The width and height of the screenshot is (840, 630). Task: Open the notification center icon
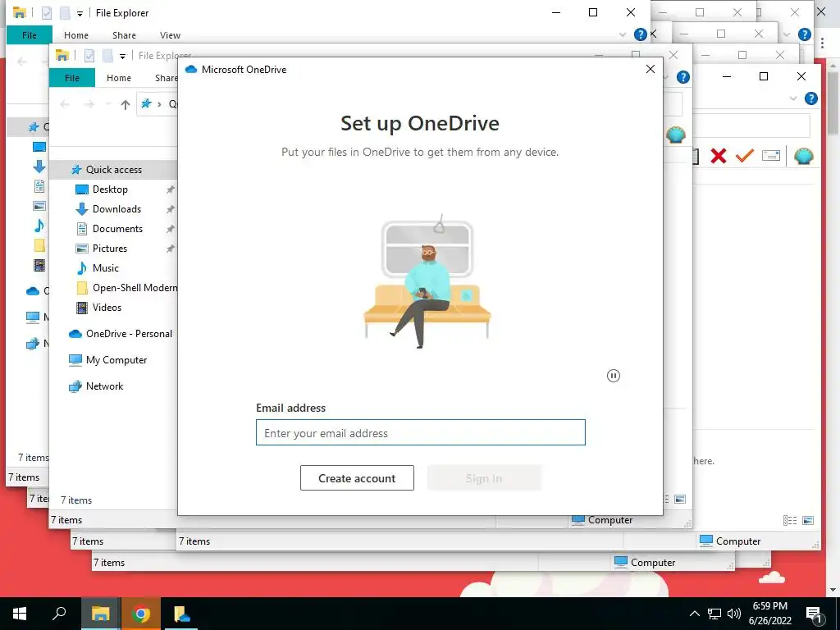[814, 614]
